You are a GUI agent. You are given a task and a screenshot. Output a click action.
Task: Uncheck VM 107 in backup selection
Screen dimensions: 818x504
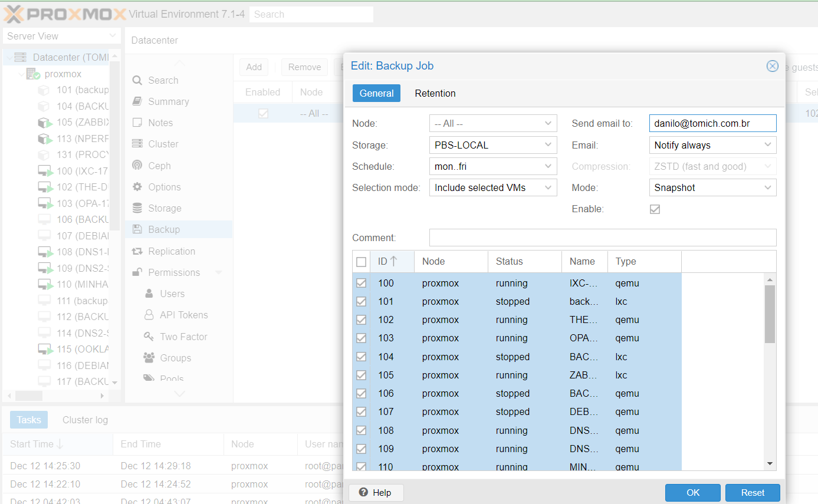click(x=362, y=411)
